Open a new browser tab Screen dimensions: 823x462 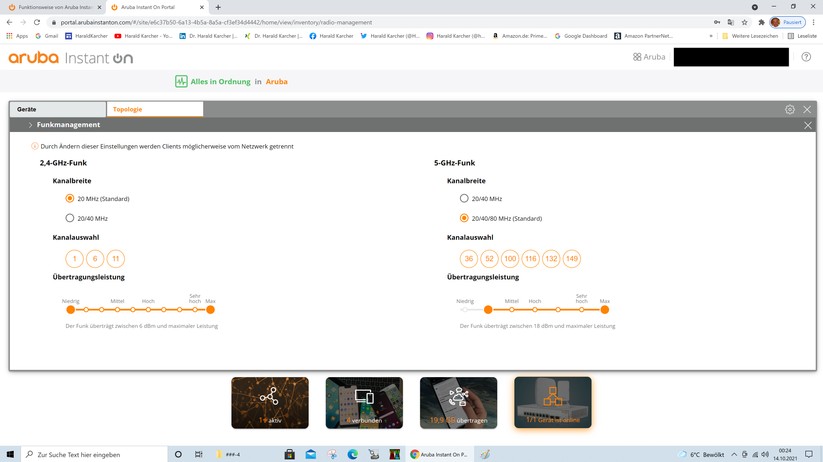(x=218, y=7)
